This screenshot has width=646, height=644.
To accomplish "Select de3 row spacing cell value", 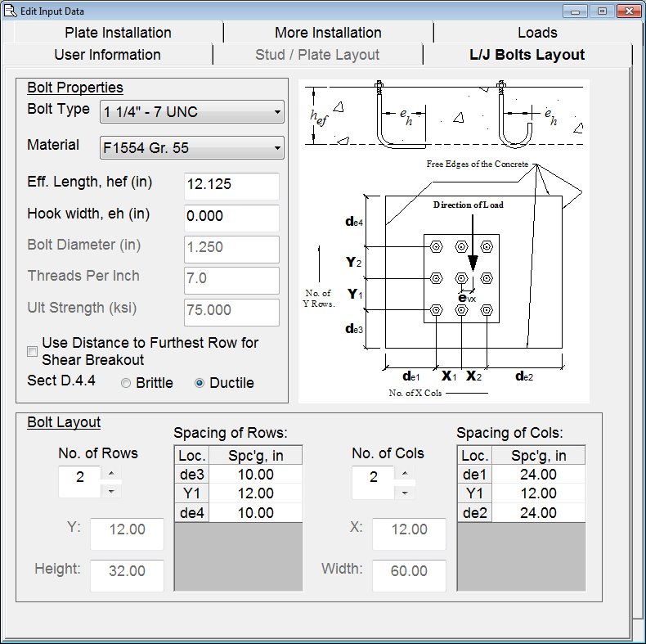I will 256,475.
